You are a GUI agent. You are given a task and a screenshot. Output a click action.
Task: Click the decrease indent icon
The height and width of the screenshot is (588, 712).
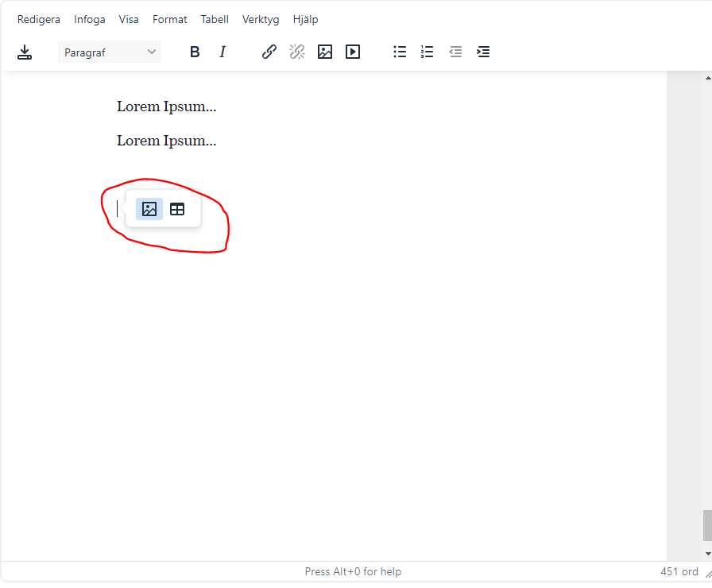coord(455,52)
